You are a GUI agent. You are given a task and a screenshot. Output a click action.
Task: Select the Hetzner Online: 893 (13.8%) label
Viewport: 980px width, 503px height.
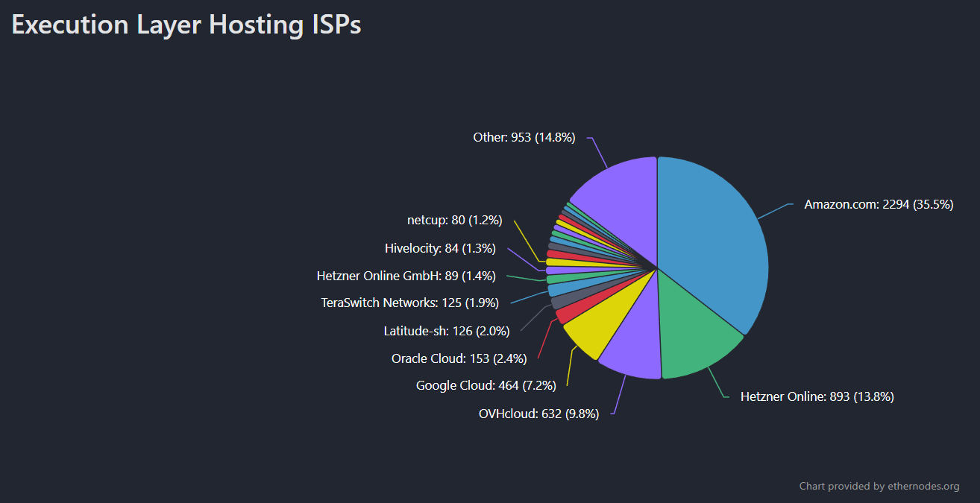pyautogui.click(x=817, y=396)
